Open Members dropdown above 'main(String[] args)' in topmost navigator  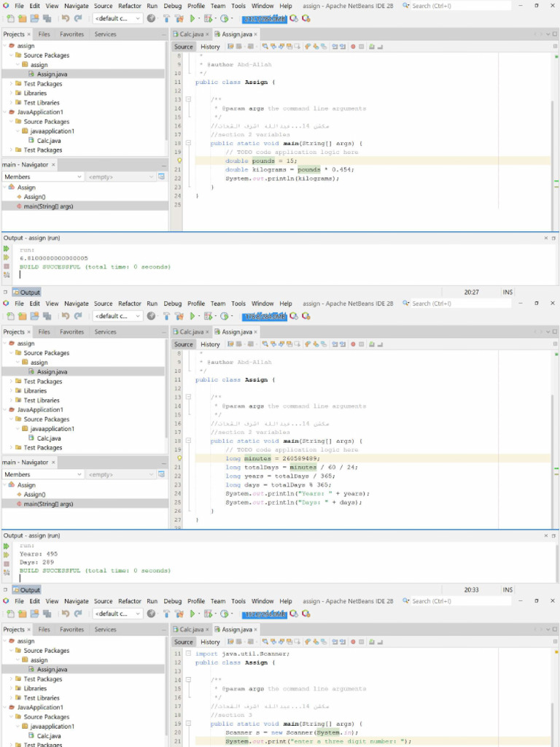43,177
